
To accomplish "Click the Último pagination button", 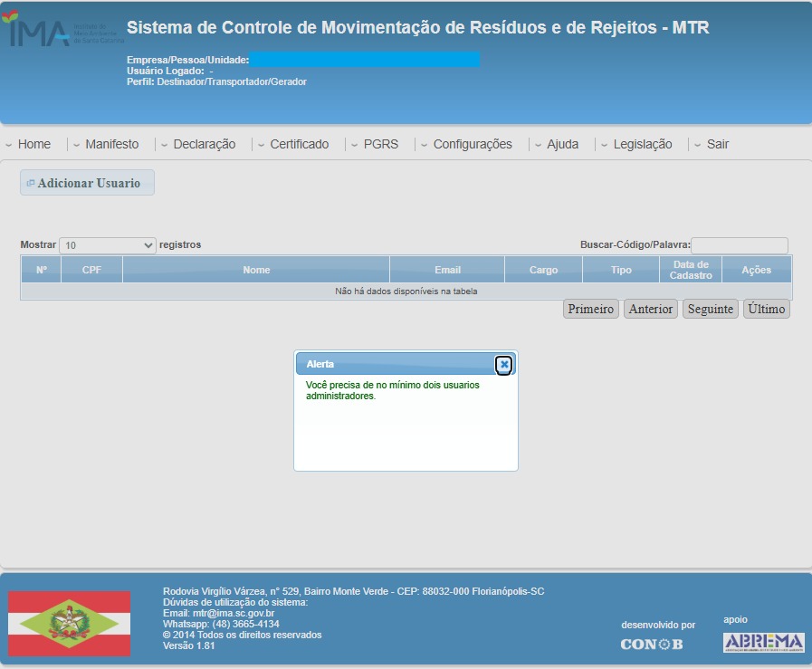I will (x=766, y=309).
